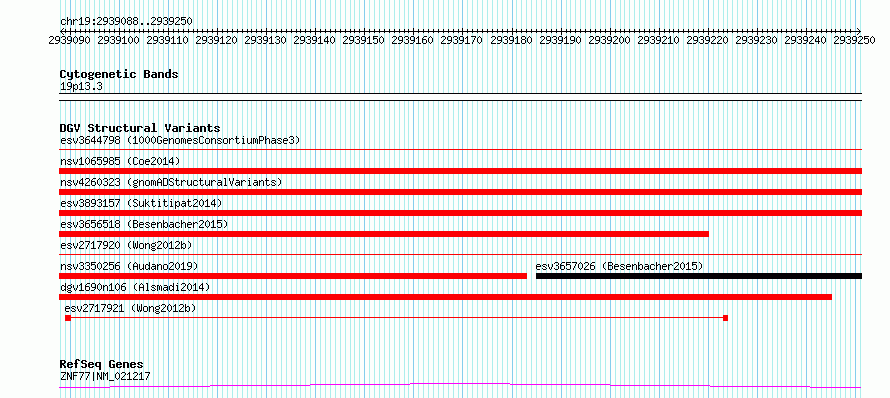Click esv2717921 right red endpoint square
Viewport: 890px width, 398px height.
(725, 318)
